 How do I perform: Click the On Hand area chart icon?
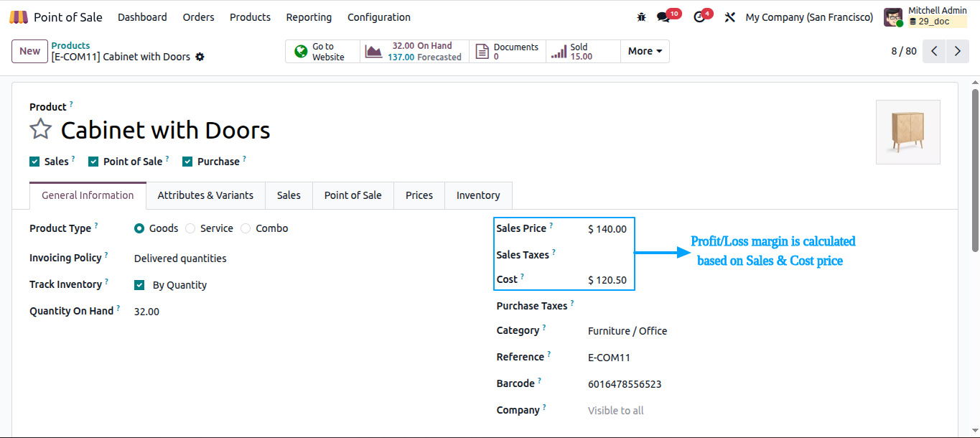373,52
